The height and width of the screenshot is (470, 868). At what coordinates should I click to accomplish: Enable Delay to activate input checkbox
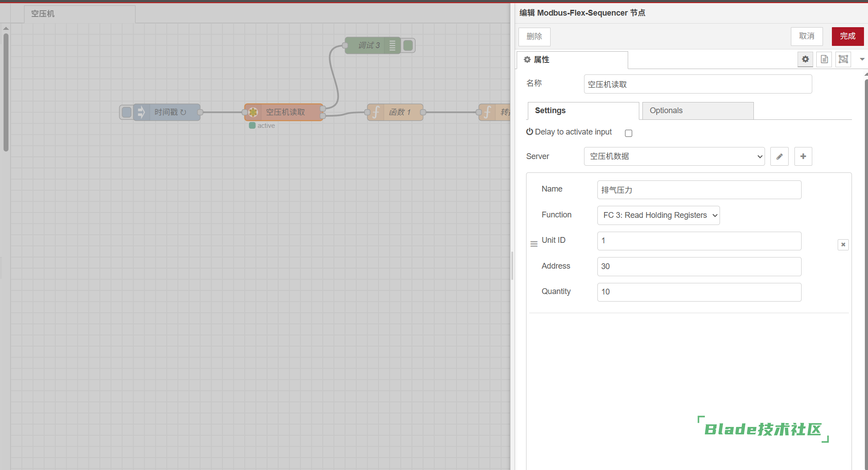pos(629,133)
